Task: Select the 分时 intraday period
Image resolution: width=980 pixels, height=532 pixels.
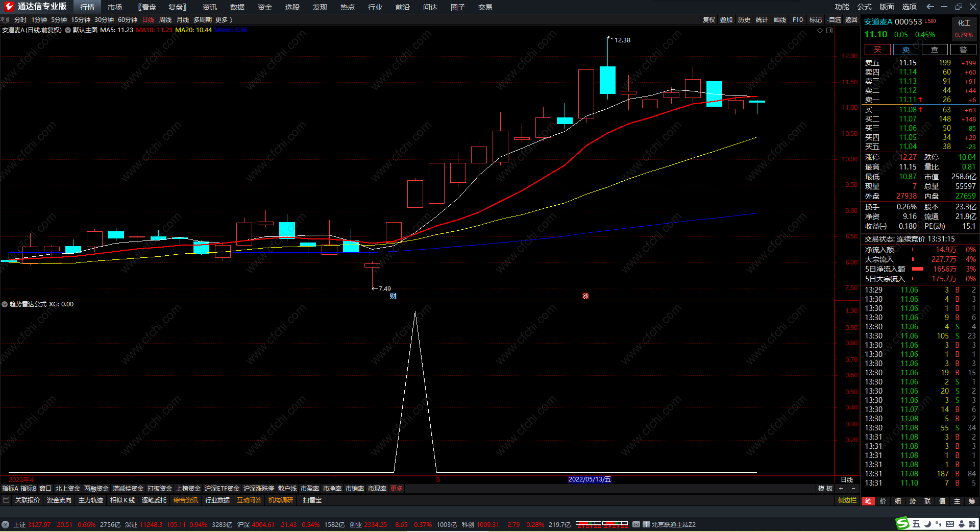Action: (x=20, y=20)
